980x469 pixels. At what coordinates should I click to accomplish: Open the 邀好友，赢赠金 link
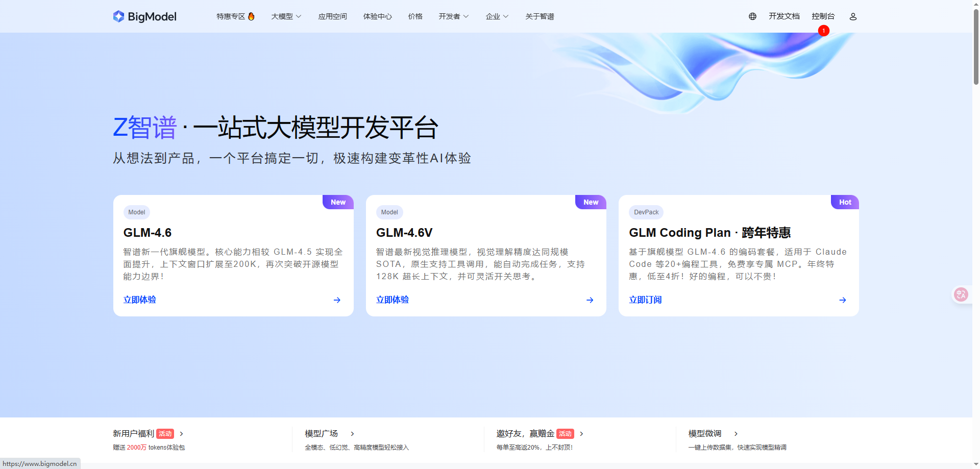tap(525, 434)
